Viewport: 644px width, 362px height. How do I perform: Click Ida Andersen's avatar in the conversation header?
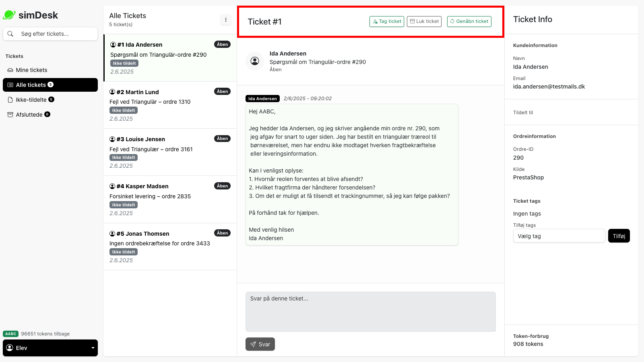tap(255, 61)
